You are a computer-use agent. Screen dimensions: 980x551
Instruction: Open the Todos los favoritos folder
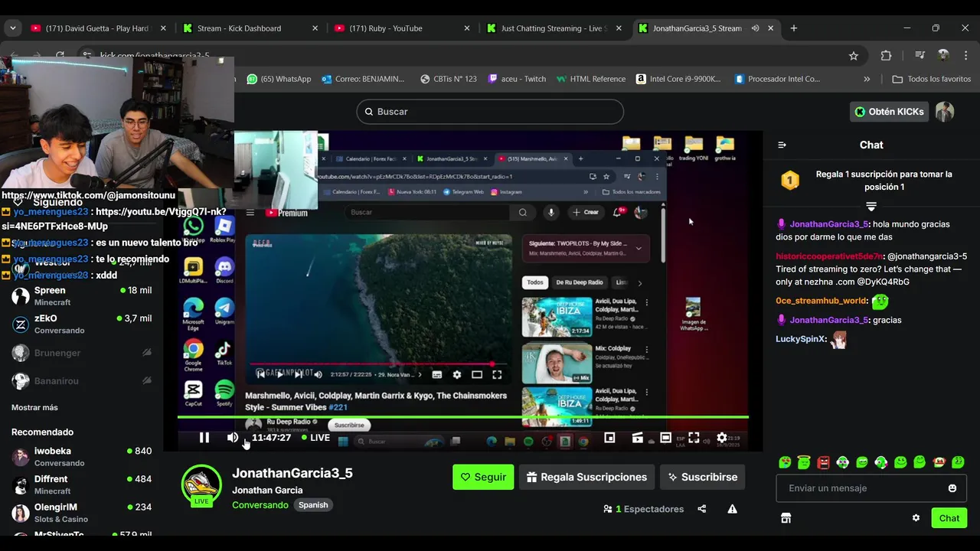(932, 79)
